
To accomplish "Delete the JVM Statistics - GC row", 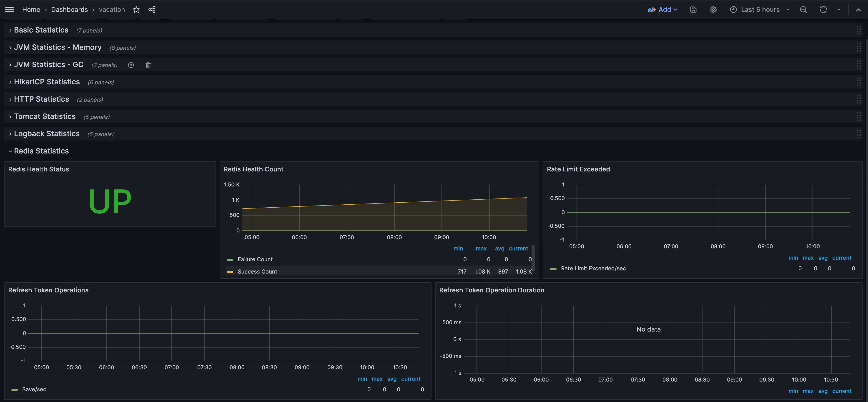I will pyautogui.click(x=148, y=65).
